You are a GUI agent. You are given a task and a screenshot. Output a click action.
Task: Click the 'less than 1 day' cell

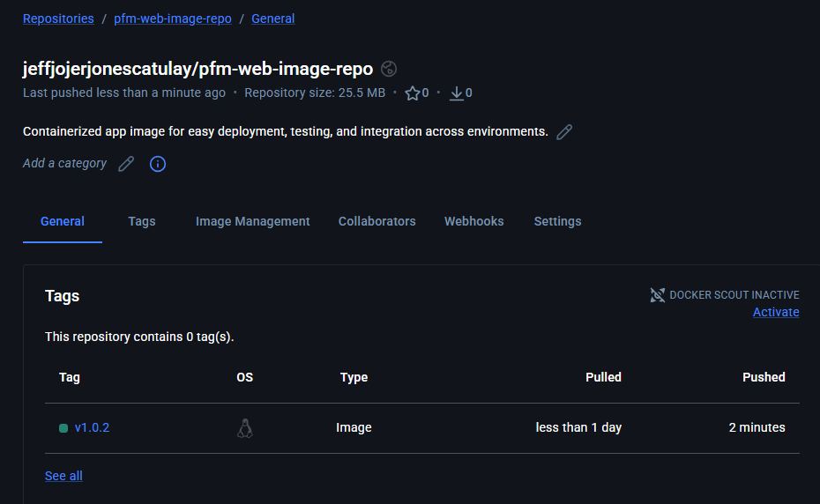pyautogui.click(x=578, y=427)
